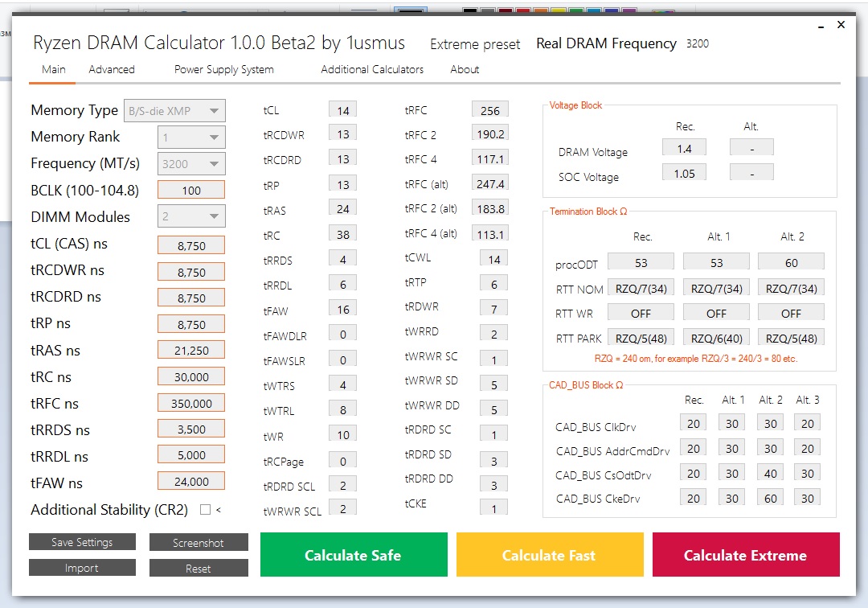
Task: Click CAD_BUS CsOdtDrv Alt. 2 value 40
Action: [x=771, y=474]
